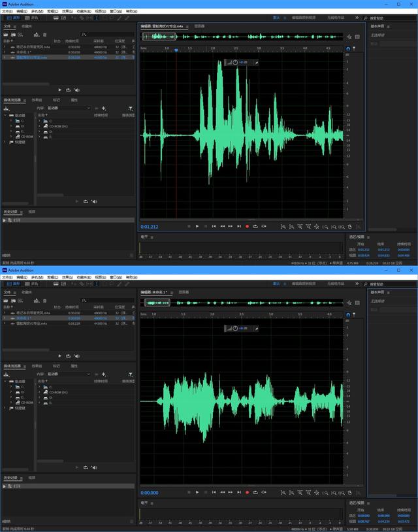Move playhead to previous in 雷蛇海妖 window
This screenshot has height=532, width=418.
(x=214, y=226)
